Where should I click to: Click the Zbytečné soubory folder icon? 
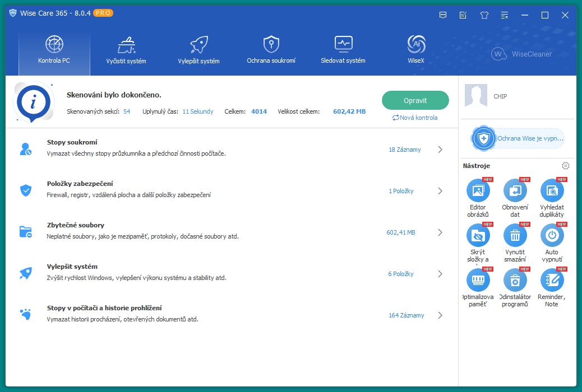26,232
